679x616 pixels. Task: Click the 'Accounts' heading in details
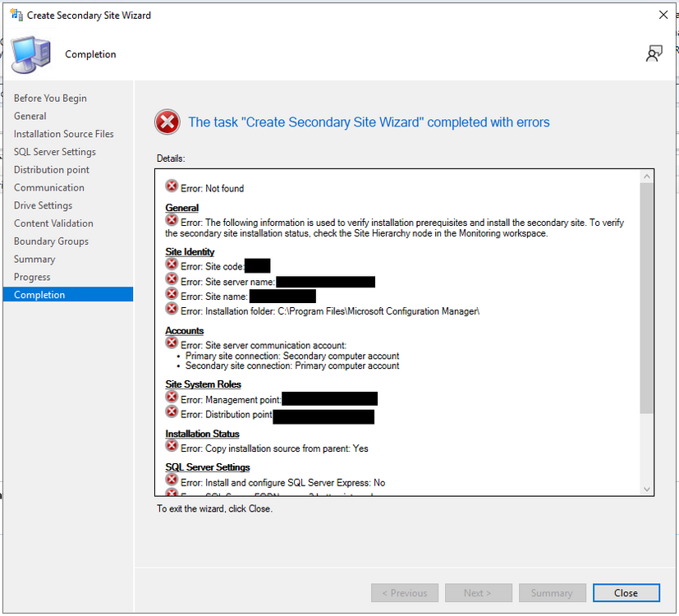tap(185, 331)
